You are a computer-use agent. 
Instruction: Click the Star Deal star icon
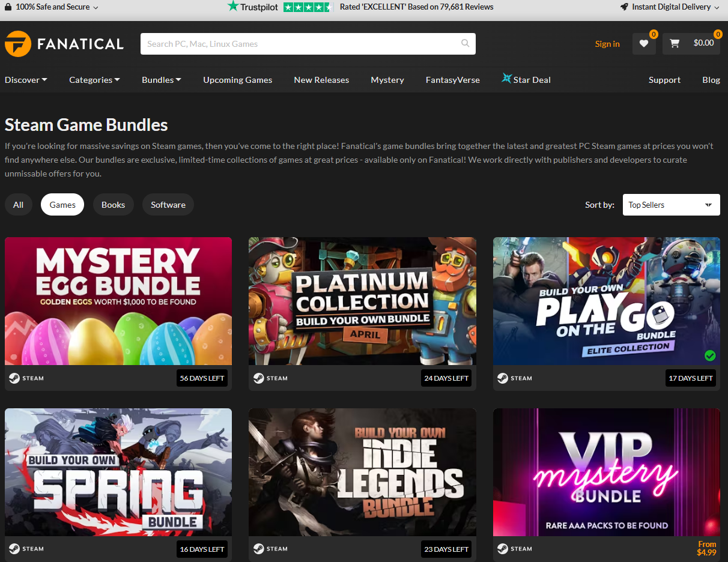point(506,79)
